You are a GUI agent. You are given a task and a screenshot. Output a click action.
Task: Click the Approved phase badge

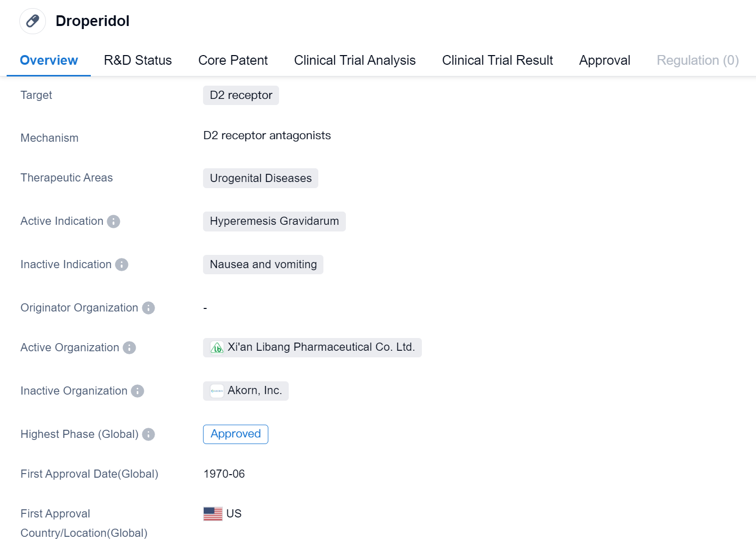pyautogui.click(x=235, y=434)
